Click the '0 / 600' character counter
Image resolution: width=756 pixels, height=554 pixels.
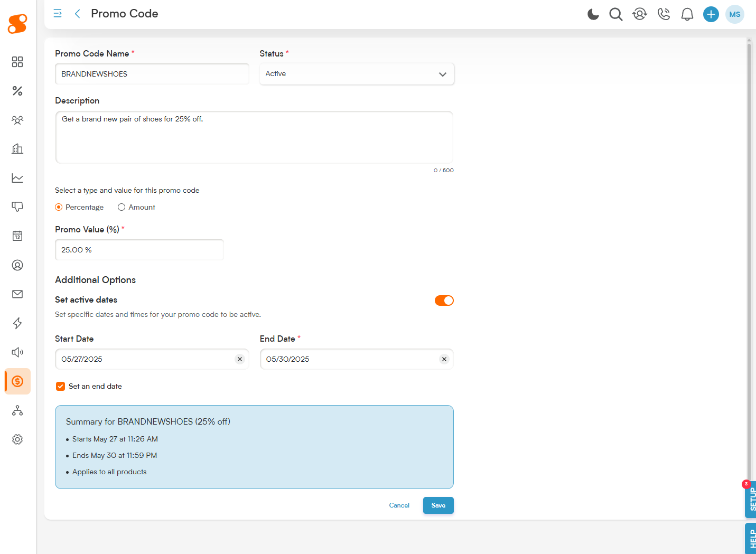pos(444,170)
